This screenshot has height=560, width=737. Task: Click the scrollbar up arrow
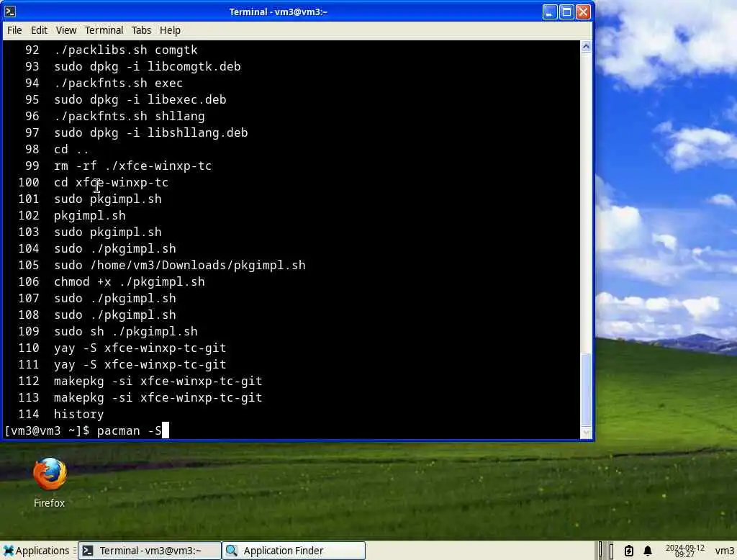coord(586,47)
